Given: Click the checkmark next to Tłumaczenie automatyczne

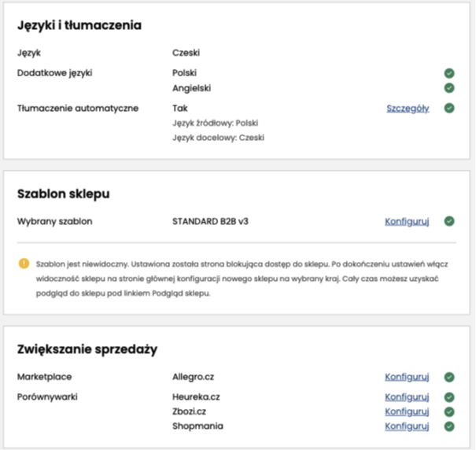Looking at the screenshot, I should (449, 108).
